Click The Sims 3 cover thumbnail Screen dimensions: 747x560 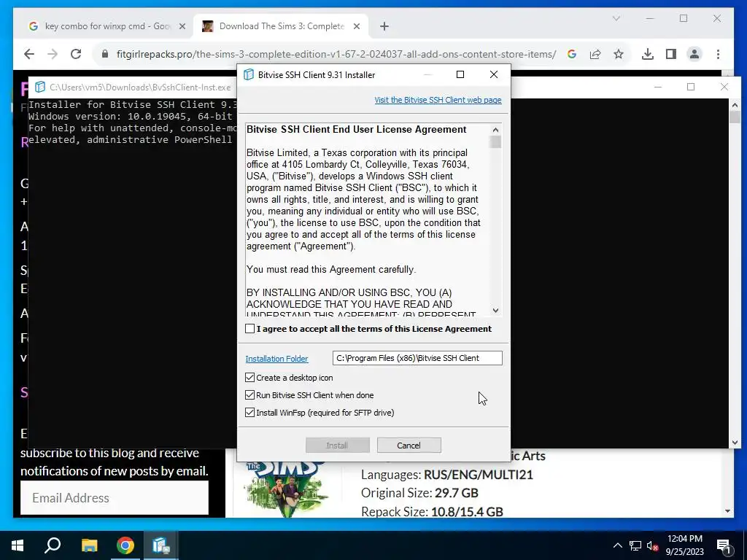285,489
